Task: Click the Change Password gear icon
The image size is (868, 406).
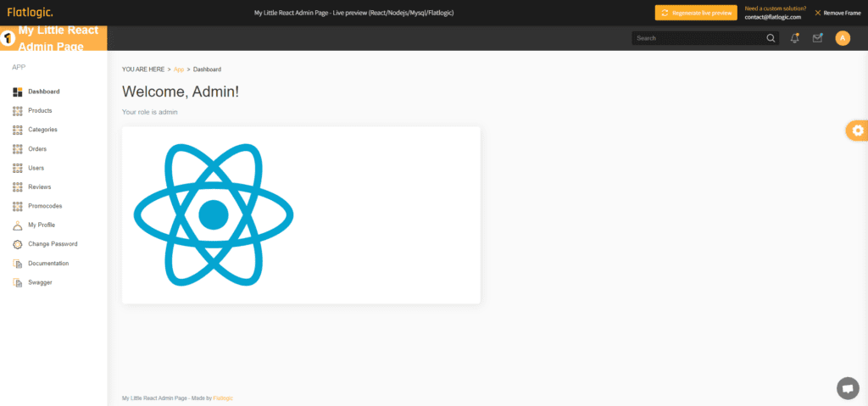Action: 17,244
